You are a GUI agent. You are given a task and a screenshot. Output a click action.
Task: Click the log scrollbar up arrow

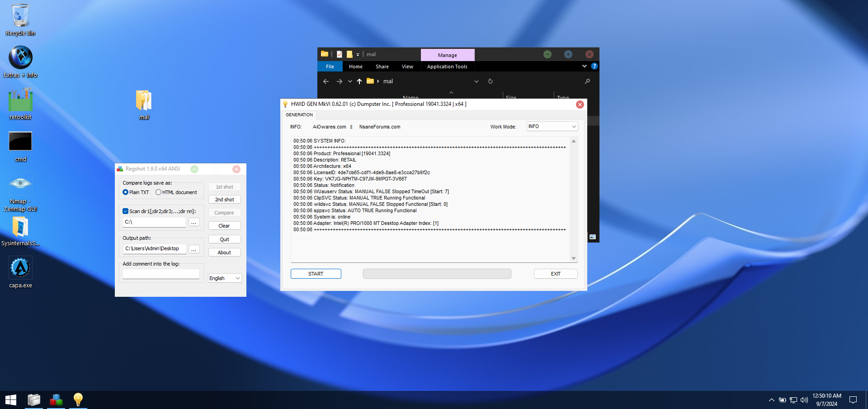(x=574, y=141)
